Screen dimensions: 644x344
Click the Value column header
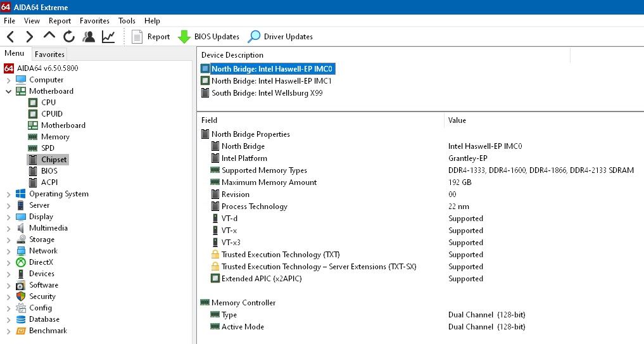point(457,120)
